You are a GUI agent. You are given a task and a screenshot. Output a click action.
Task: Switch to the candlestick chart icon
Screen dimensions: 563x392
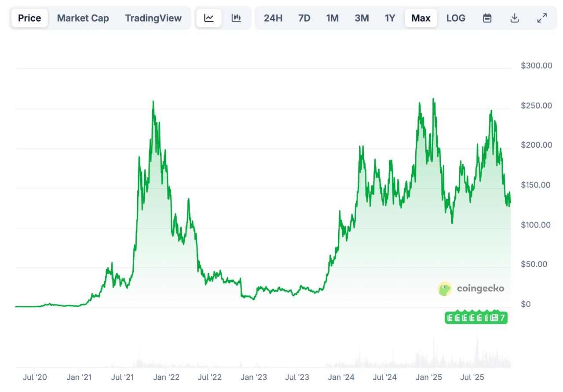236,18
